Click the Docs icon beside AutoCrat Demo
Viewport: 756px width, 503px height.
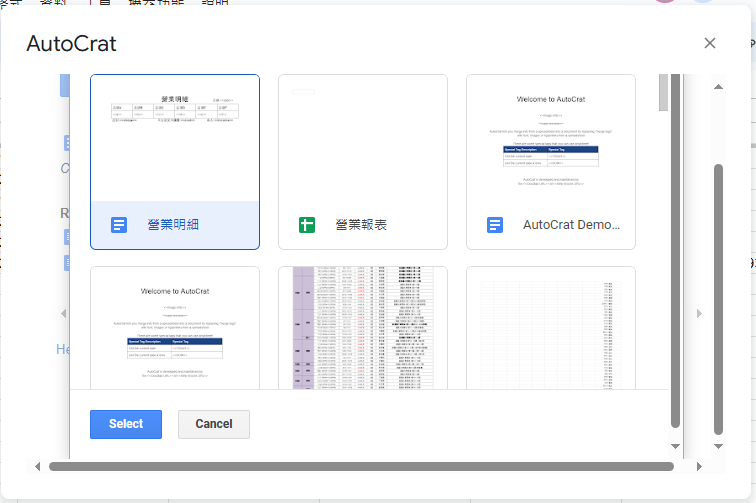coord(495,225)
